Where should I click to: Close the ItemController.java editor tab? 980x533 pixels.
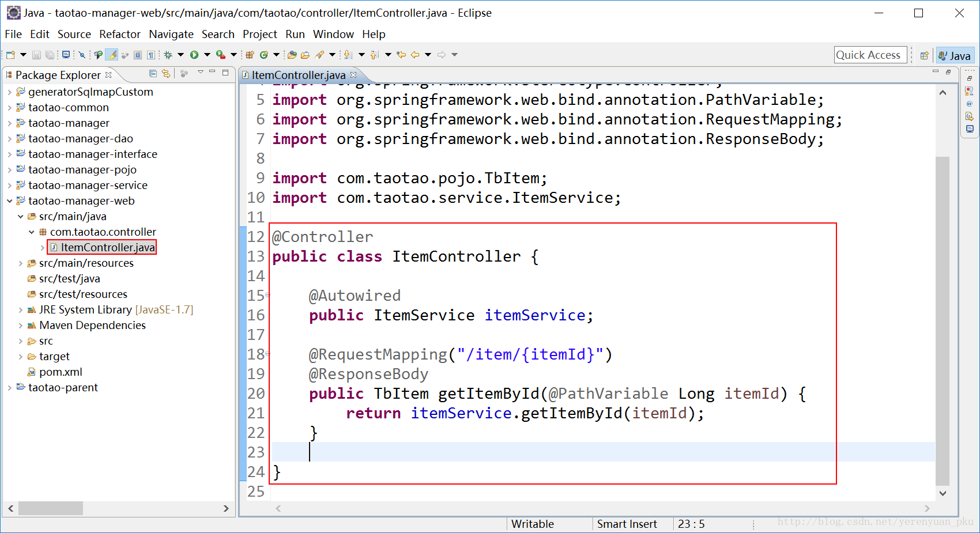(353, 74)
